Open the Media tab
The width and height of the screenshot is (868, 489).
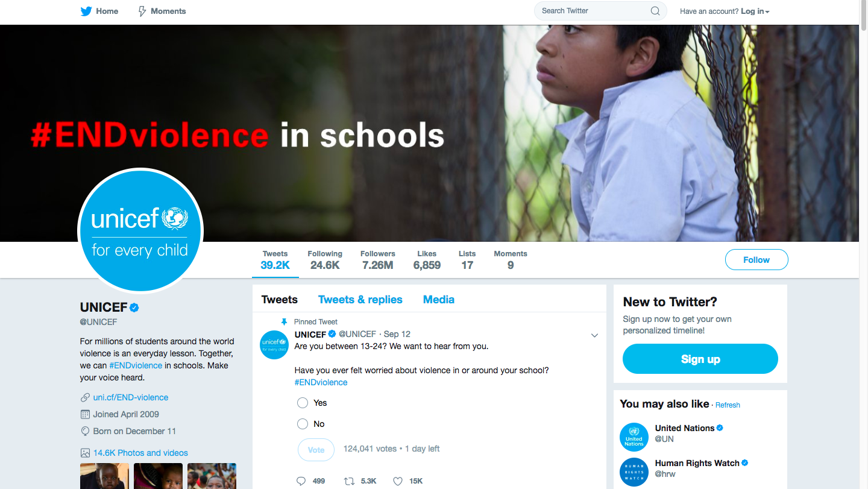click(439, 300)
